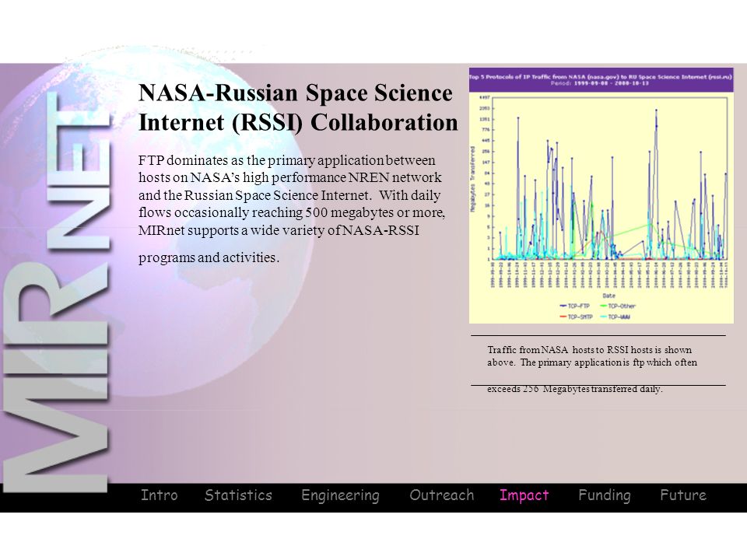The height and width of the screenshot is (560, 747).
Task: Click the "Megabytes Transferred" axis label
Action: (x=473, y=179)
